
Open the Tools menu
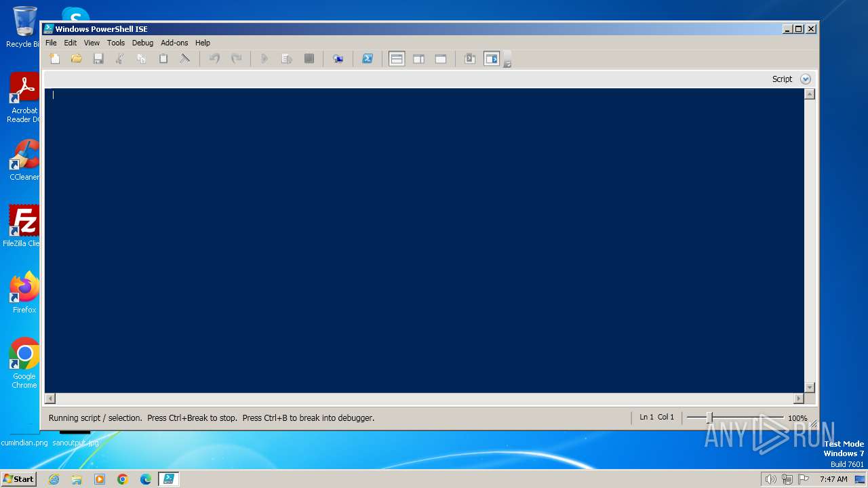(116, 43)
